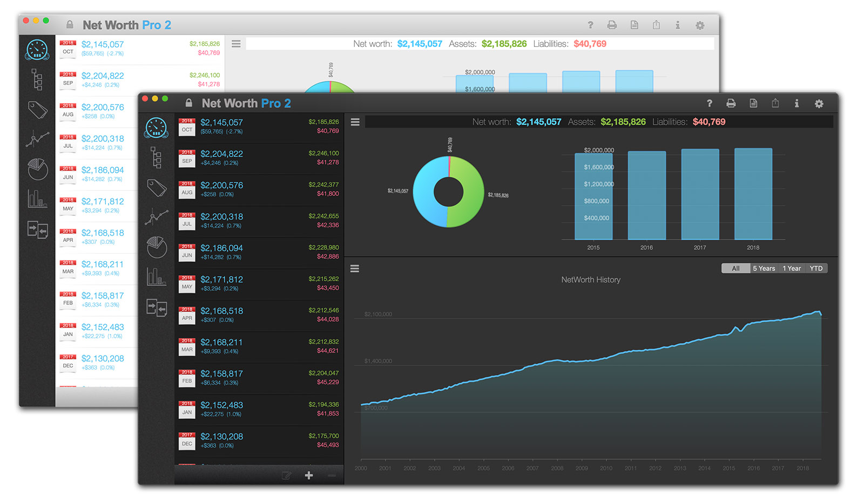Image resolution: width=864 pixels, height=504 pixels.
Task: Open the dashboard clock icon in dark window
Action: coord(156,128)
